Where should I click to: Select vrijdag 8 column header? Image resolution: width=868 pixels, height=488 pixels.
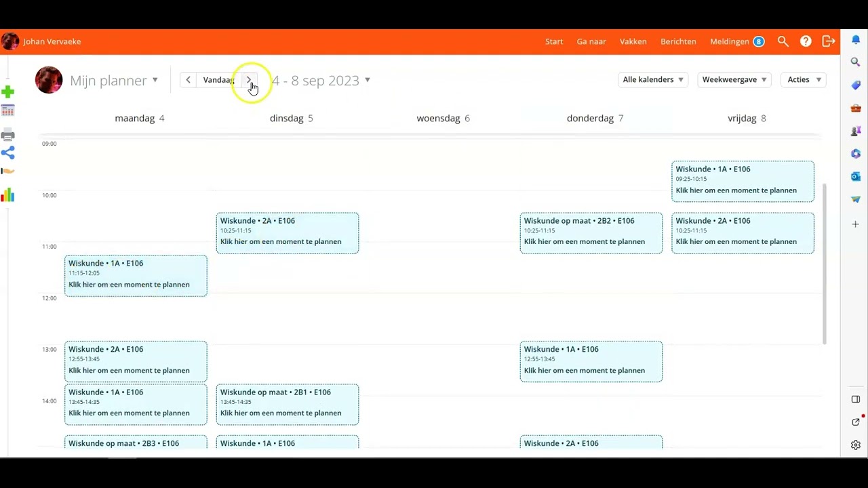(x=747, y=118)
